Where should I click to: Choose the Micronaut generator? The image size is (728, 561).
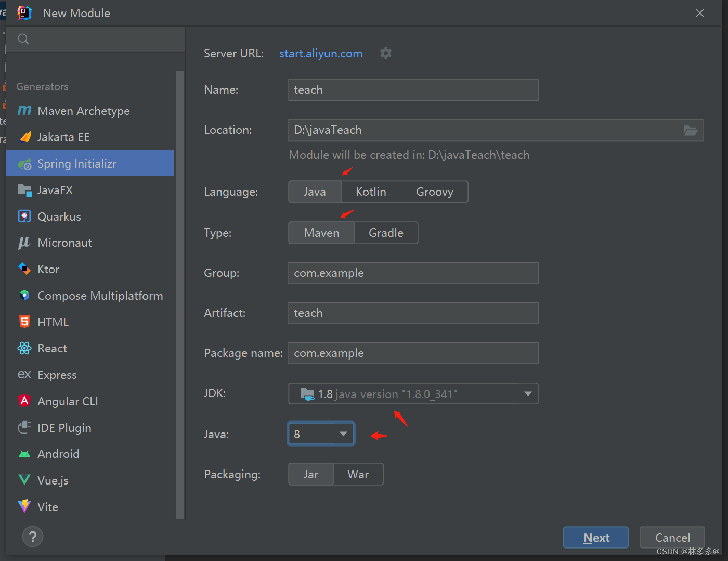(x=65, y=243)
